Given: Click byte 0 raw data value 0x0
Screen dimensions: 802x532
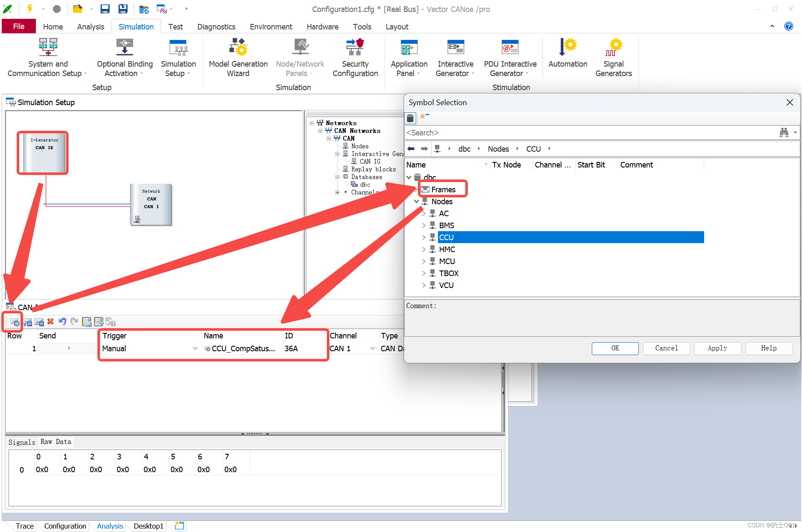Looking at the screenshot, I should [x=42, y=470].
